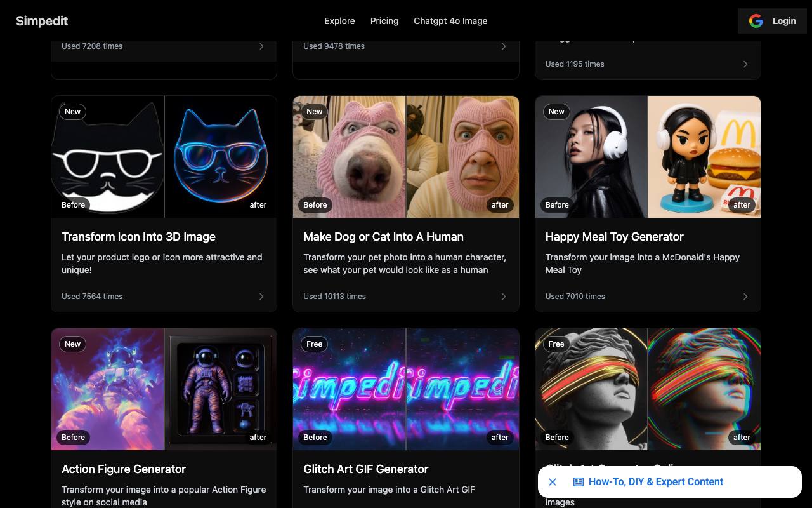
Task: Click the glitched neon Simpedit after image
Action: (462, 389)
